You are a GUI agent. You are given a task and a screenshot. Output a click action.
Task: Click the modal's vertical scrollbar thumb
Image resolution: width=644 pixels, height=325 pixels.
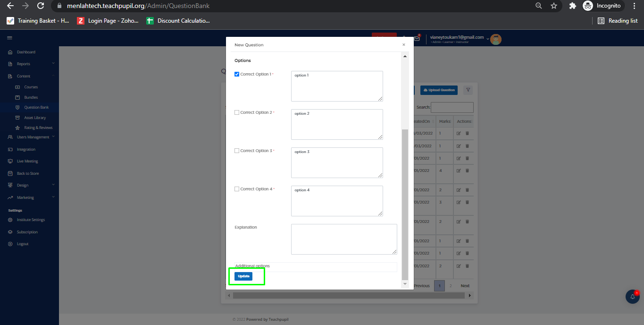coord(404,203)
